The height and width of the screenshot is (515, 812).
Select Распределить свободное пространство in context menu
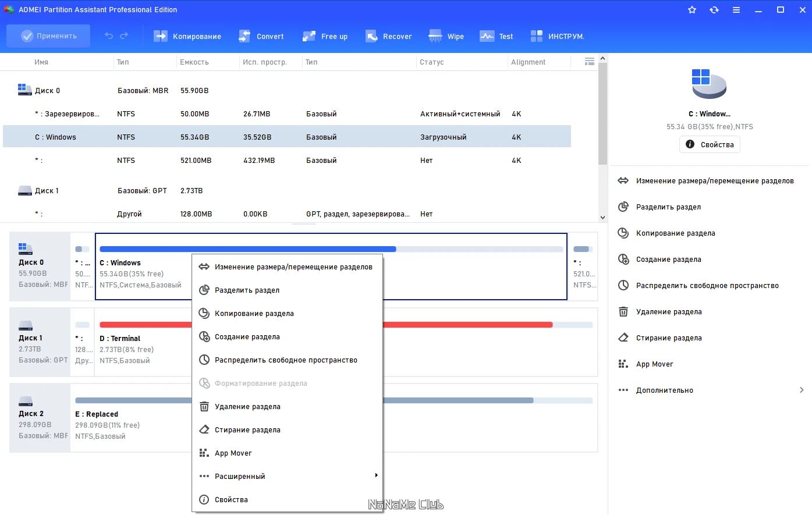coord(287,360)
